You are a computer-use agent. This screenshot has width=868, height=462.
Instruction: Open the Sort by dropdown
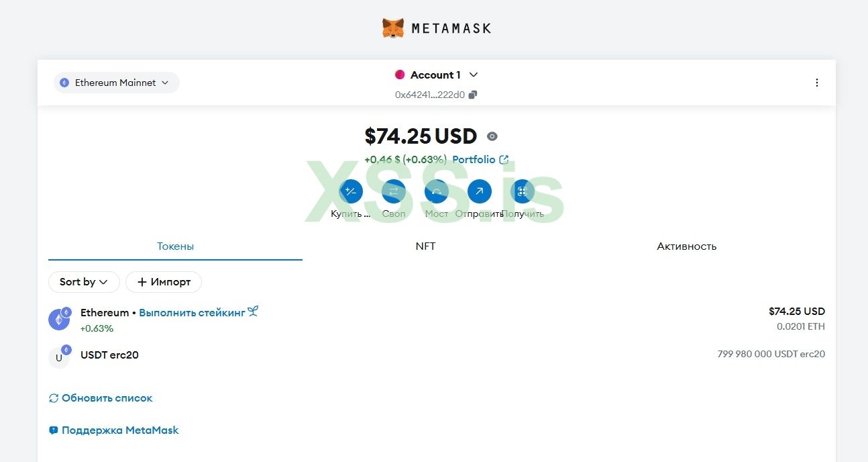coord(84,282)
